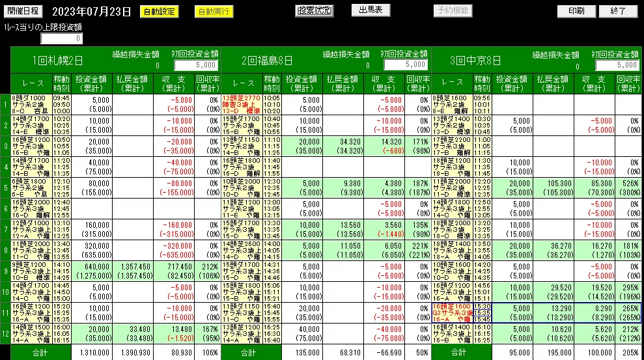Select row number 1 header
This screenshot has height=360, width=644.
(x=5, y=105)
